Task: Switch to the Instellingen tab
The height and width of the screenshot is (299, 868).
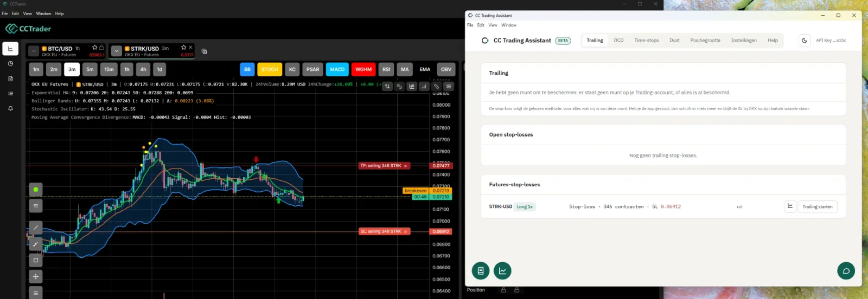Action: [744, 40]
